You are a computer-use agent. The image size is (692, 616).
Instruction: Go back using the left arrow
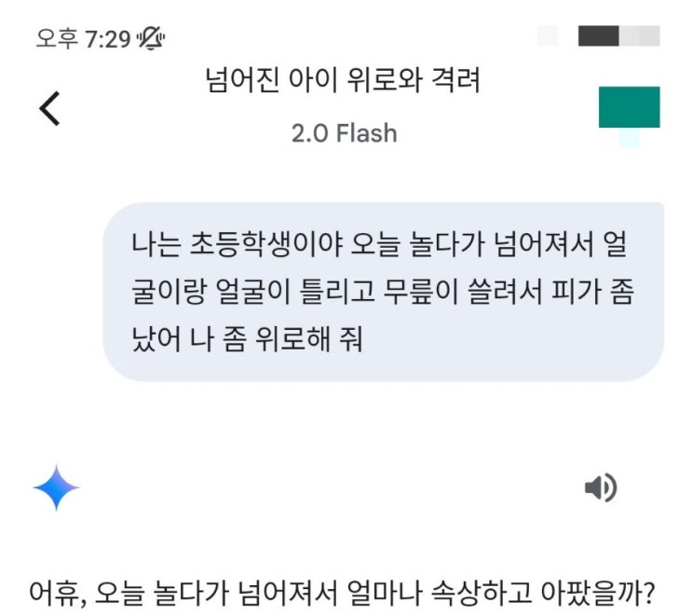point(49,109)
